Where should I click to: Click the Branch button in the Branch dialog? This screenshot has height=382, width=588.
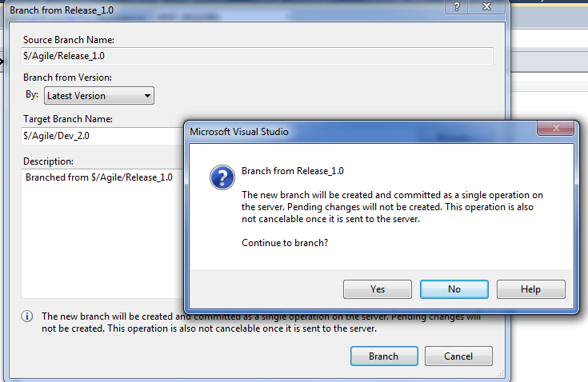pyautogui.click(x=384, y=356)
